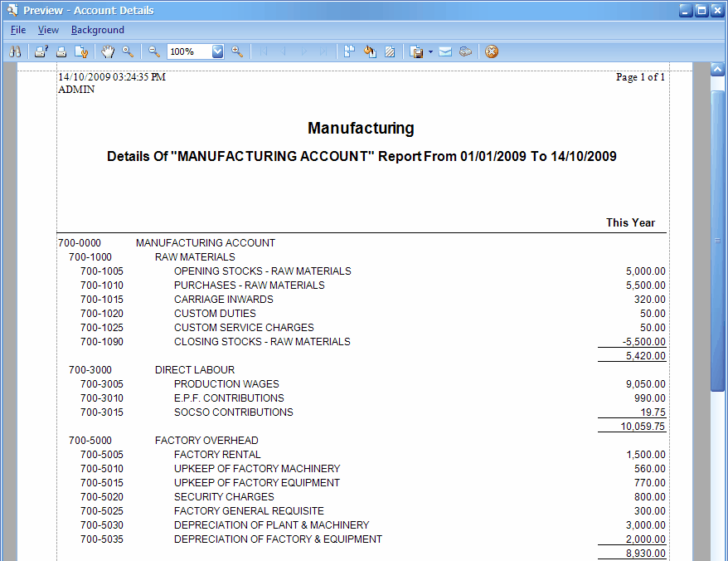Zoom in using the plus magnifier icon

[x=238, y=51]
